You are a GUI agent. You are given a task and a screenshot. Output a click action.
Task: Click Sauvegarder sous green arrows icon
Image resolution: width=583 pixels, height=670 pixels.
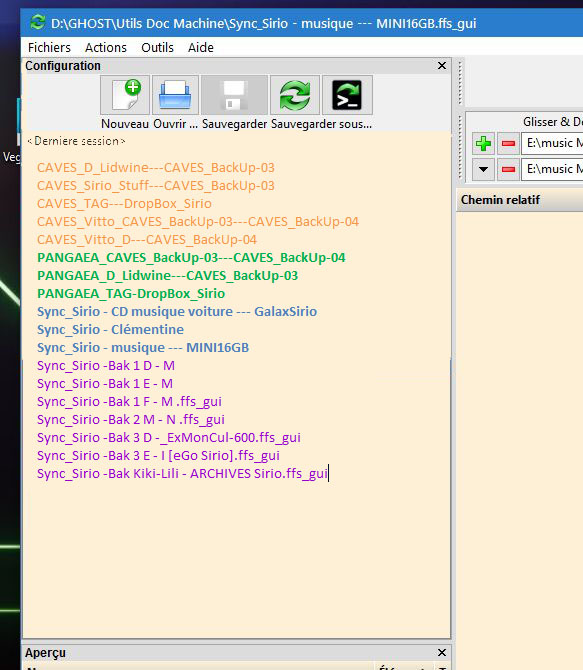[x=295, y=95]
